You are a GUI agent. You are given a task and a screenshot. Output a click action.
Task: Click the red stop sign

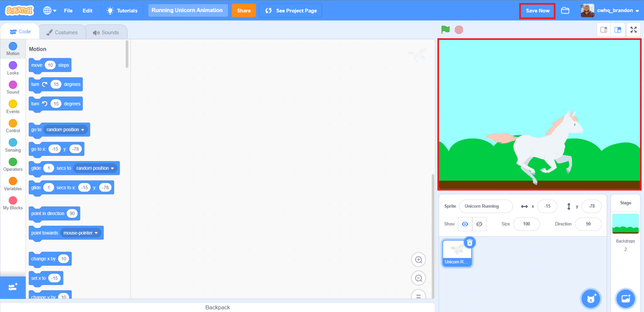click(x=459, y=30)
